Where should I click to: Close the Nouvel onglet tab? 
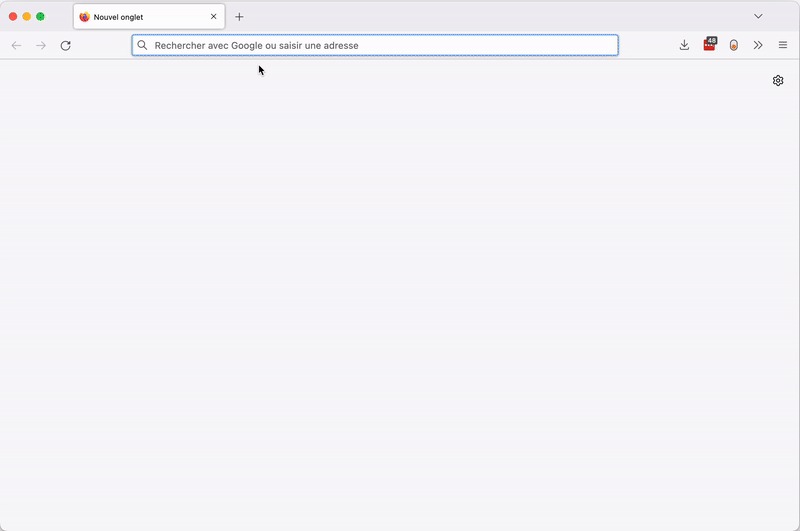click(x=213, y=17)
